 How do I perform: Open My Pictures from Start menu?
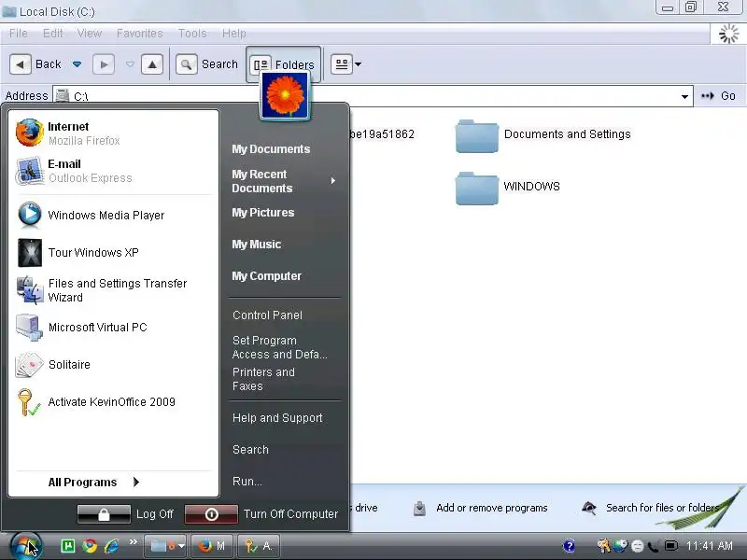263,213
